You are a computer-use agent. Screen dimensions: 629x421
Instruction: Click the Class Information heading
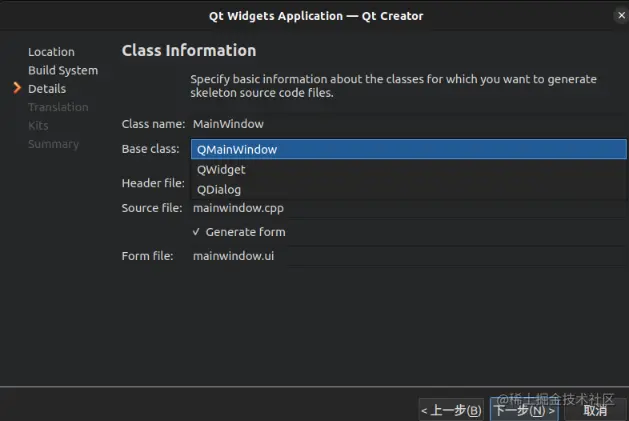(x=189, y=51)
